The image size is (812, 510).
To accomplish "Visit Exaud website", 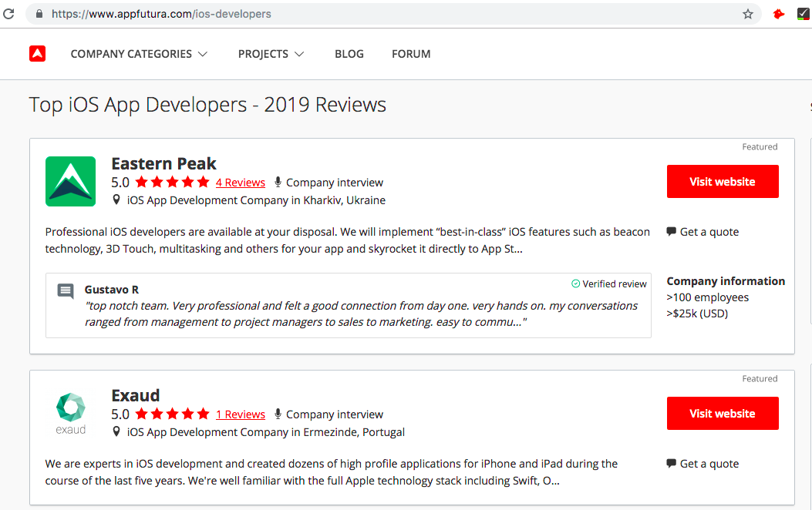I will click(723, 413).
